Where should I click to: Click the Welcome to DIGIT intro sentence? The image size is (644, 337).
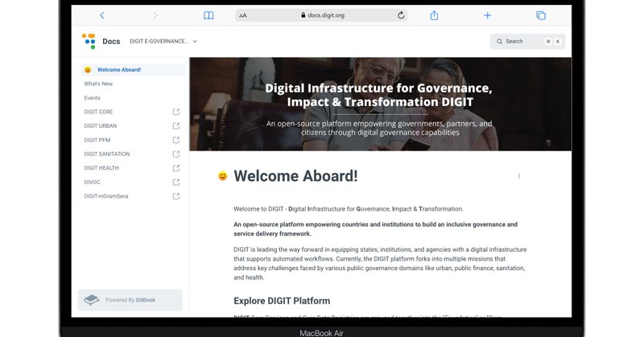pos(349,209)
